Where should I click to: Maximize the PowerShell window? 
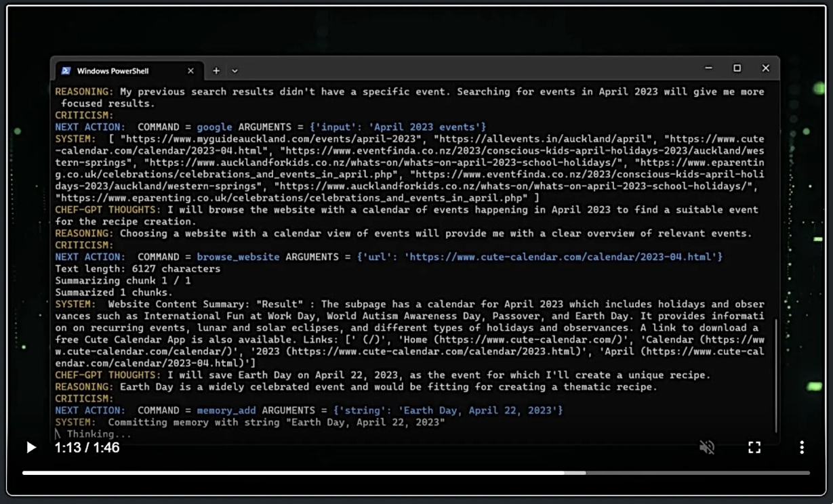pos(737,68)
